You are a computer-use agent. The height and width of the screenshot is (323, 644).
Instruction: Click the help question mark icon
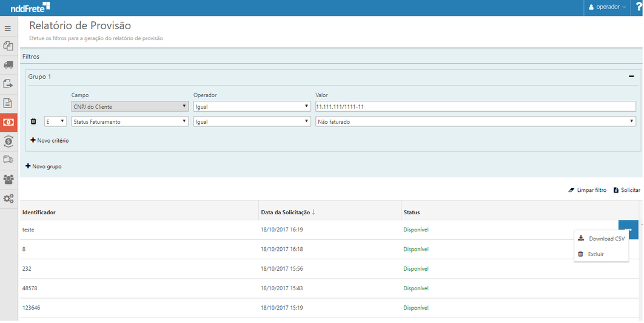(x=638, y=7)
